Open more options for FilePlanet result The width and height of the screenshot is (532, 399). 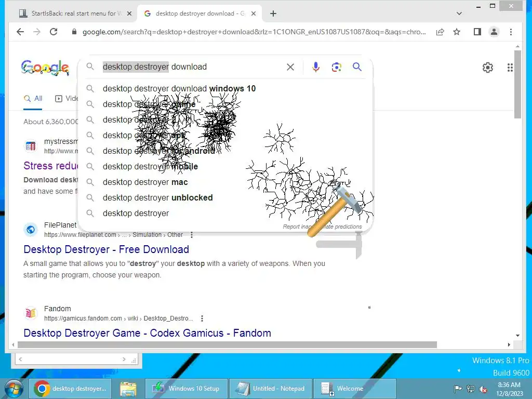click(x=192, y=235)
